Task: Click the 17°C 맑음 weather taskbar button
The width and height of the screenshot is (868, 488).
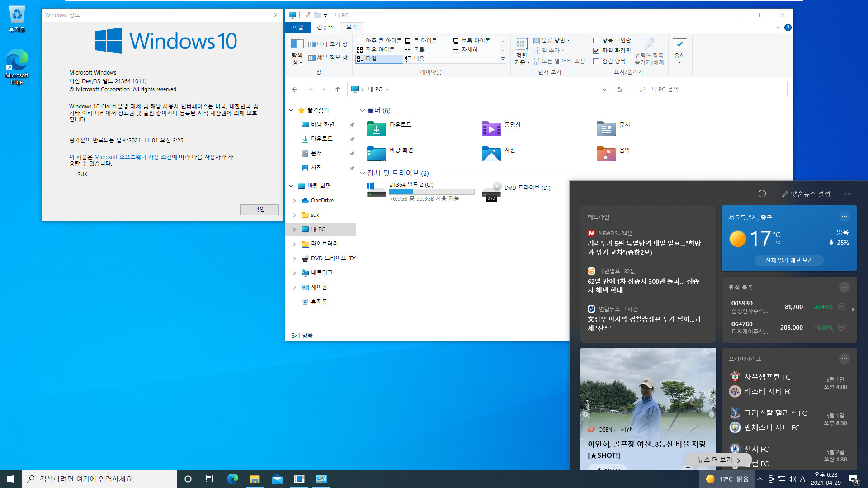Action: click(727, 479)
